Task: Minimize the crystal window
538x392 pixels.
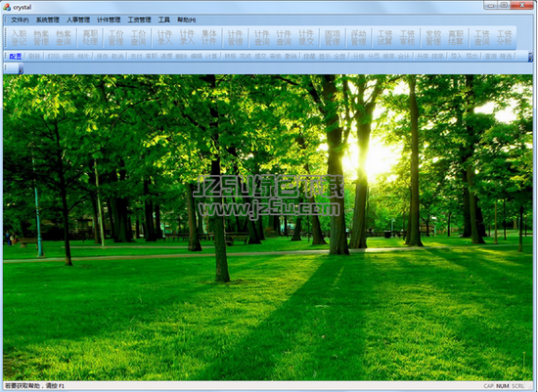Action: 491,5
